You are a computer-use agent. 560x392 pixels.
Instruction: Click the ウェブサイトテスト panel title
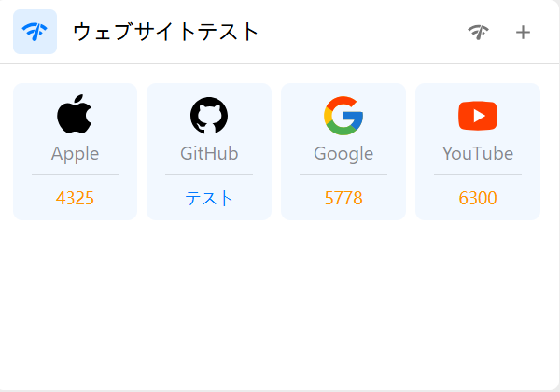(166, 32)
